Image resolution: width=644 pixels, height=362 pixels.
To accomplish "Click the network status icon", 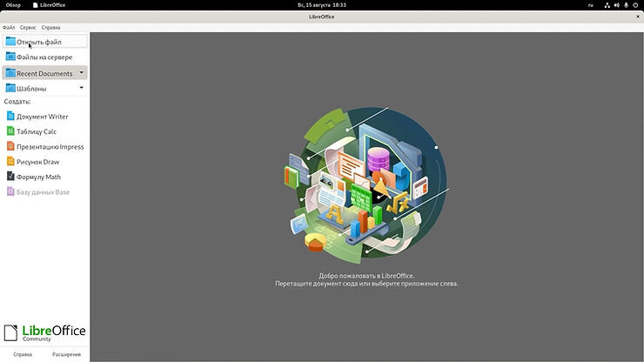I will coord(607,5).
